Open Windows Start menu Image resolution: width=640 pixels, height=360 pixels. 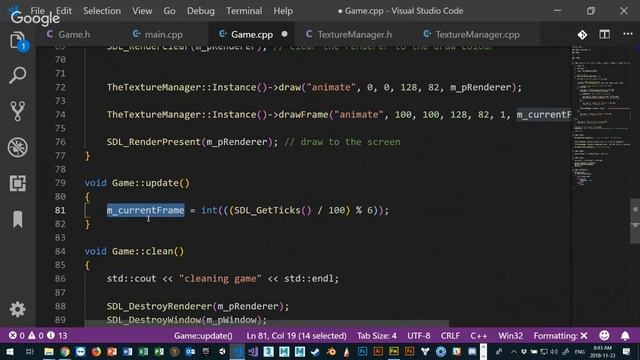tap(9, 351)
